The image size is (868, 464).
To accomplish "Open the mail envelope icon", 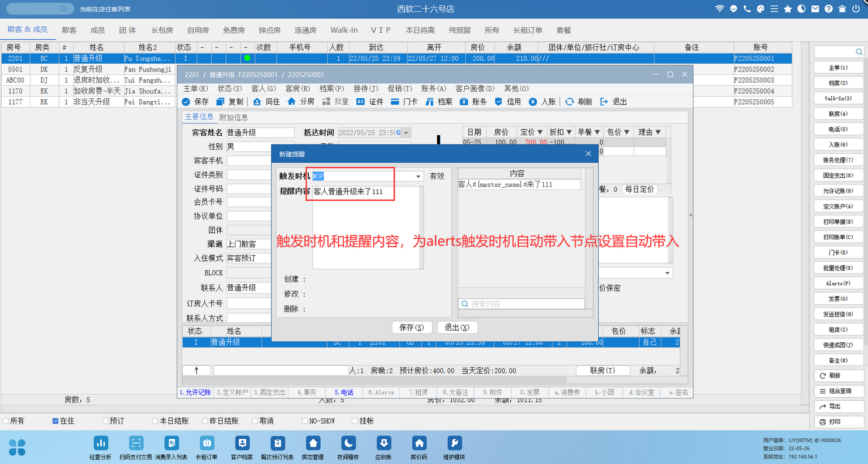I will point(815,9).
